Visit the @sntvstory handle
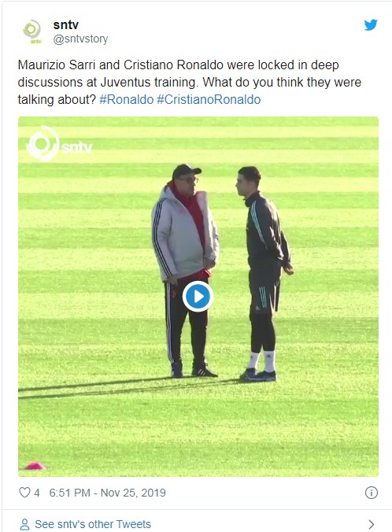The image size is (392, 532). pos(80,39)
